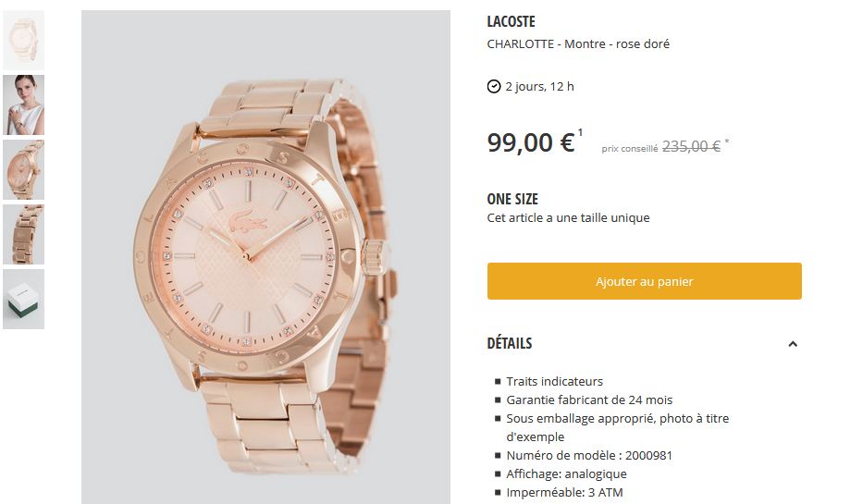This screenshot has width=863, height=504.
Task: Click the DÉTAILS section heading
Action: 509,343
